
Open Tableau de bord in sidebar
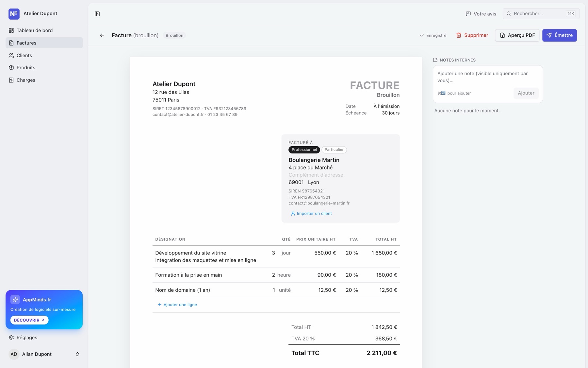[x=44, y=30]
